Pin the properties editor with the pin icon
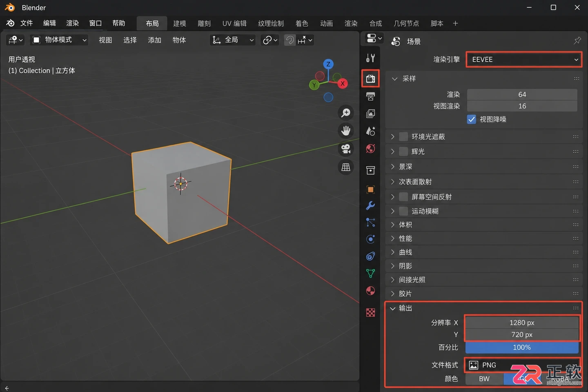The height and width of the screenshot is (392, 588). coord(577,41)
